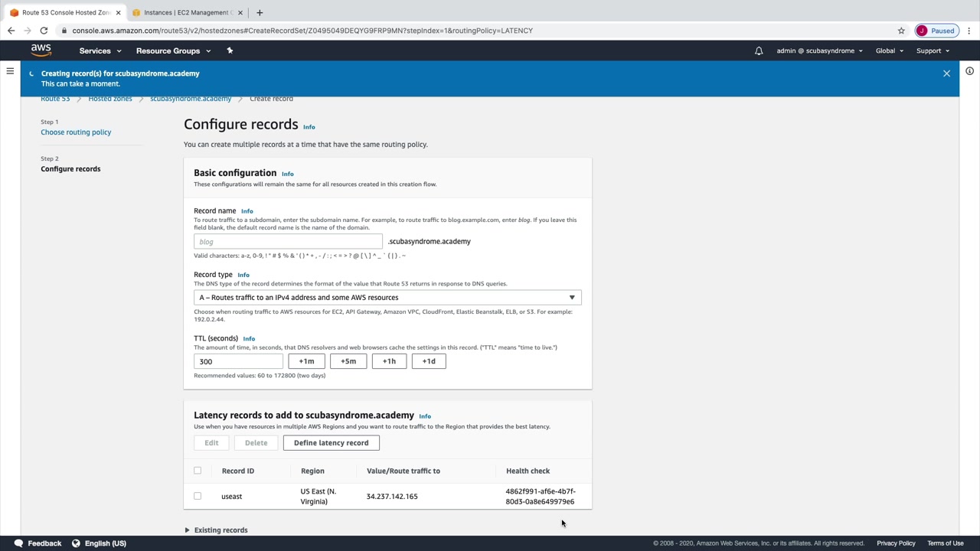Click the Define latency record button
This screenshot has height=551, width=980.
331,442
